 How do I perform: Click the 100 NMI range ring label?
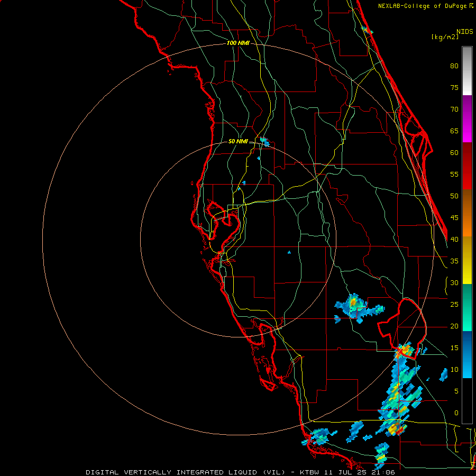[238, 43]
